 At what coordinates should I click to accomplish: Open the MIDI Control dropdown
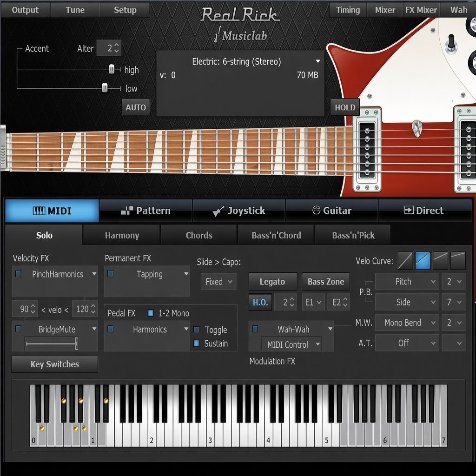pyautogui.click(x=291, y=344)
